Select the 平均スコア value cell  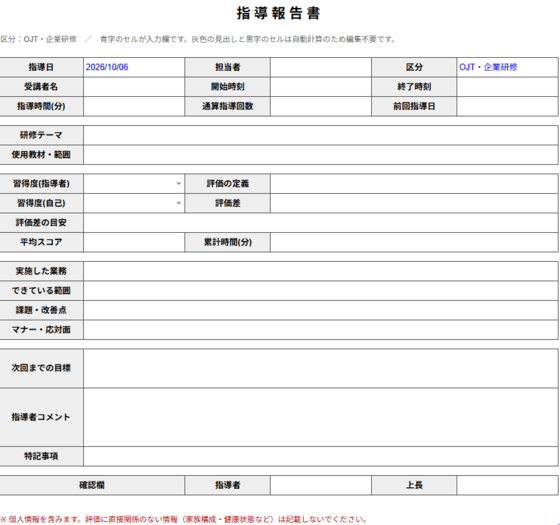click(134, 242)
